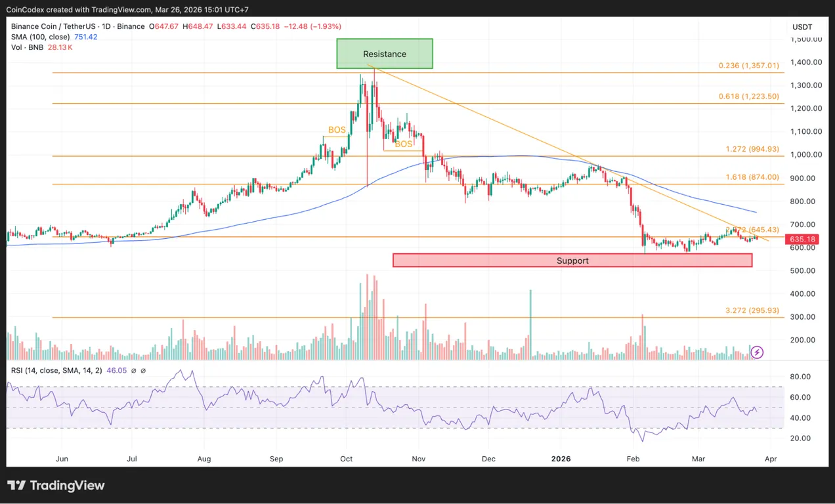Click the 2026 label on time axis
Viewport: 835px width, 504px height.
tap(561, 459)
